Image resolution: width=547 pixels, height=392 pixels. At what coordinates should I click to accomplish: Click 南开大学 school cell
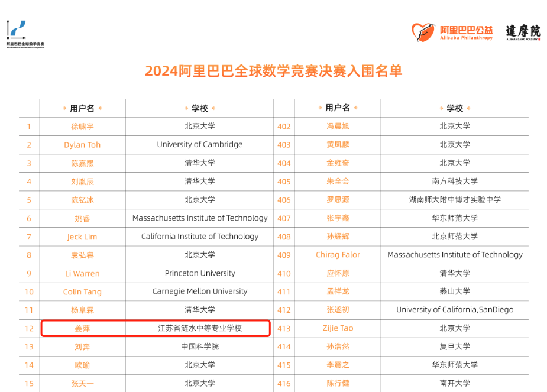coord(455,383)
